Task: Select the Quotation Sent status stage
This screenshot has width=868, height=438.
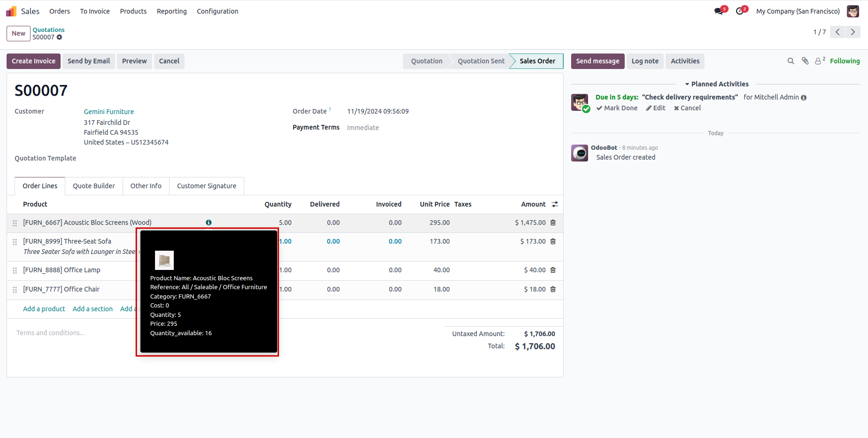Action: point(481,61)
